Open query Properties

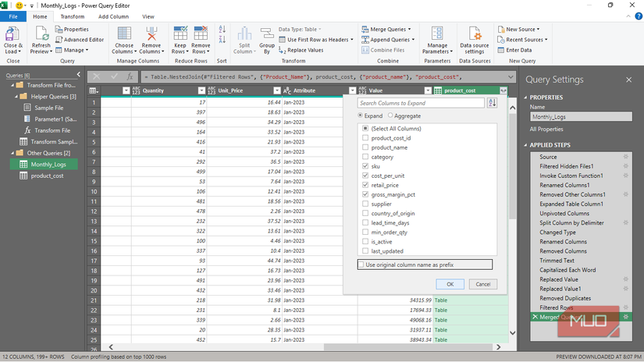(x=72, y=29)
